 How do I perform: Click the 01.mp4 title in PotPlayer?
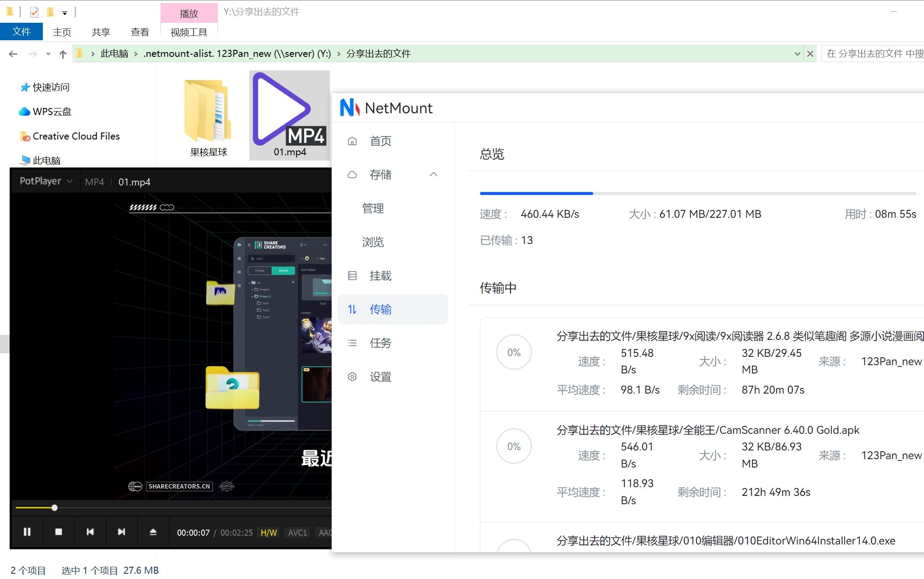point(134,182)
